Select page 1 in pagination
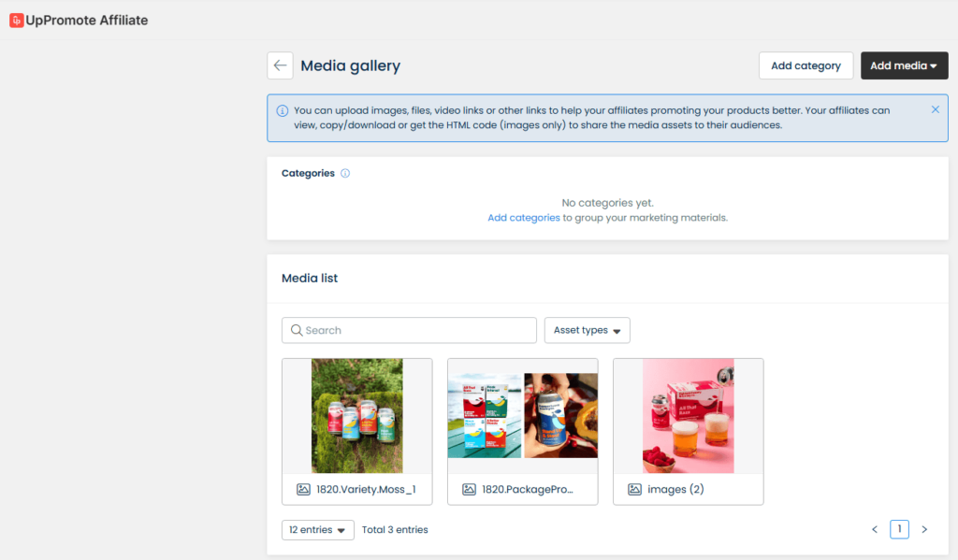 coord(899,529)
